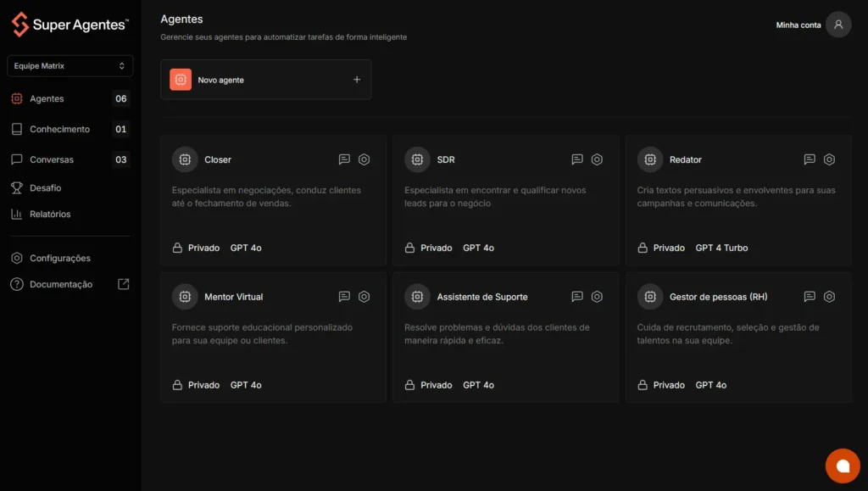Open settings for Gestor de pessoas (RH)
This screenshot has height=491, width=868.
tap(829, 297)
